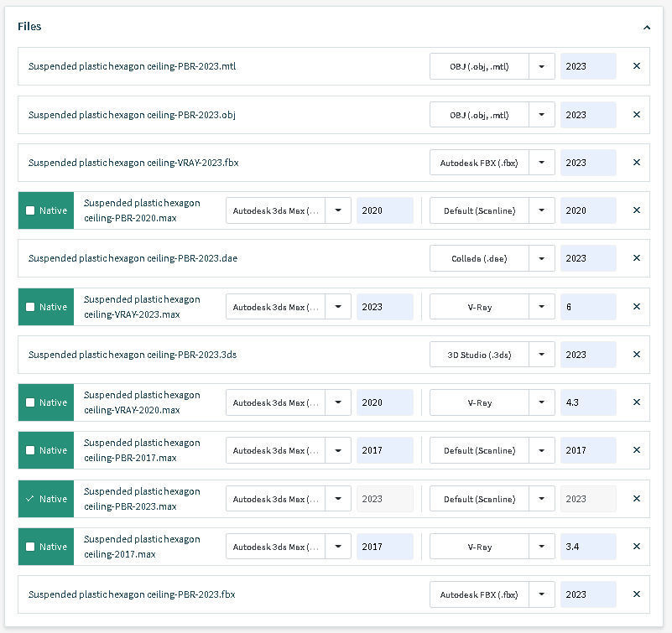Screen dimensions: 672x633
Task: Collapse the Files section chevron
Action: point(646,27)
